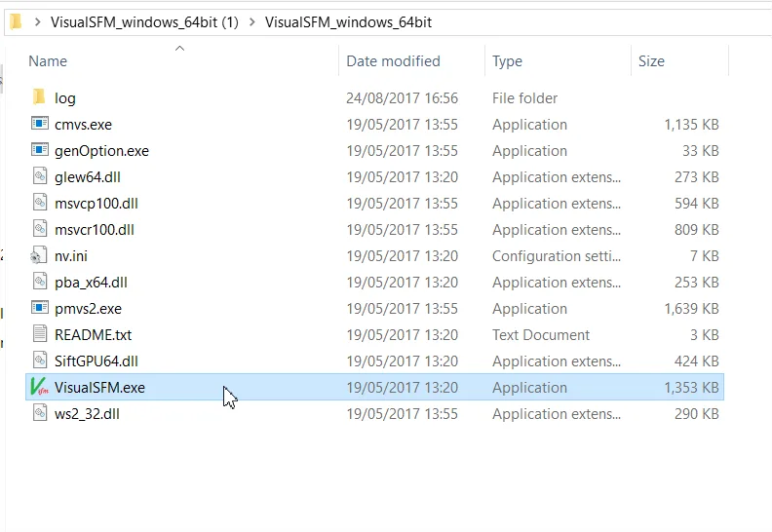772x532 pixels.
Task: Click the 253 KB size of pba_x64.dll
Action: pos(697,283)
